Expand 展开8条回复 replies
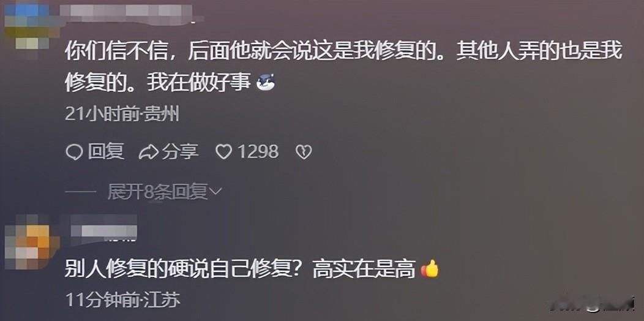Image resolution: width=644 pixels, height=321 pixels. coord(158,192)
